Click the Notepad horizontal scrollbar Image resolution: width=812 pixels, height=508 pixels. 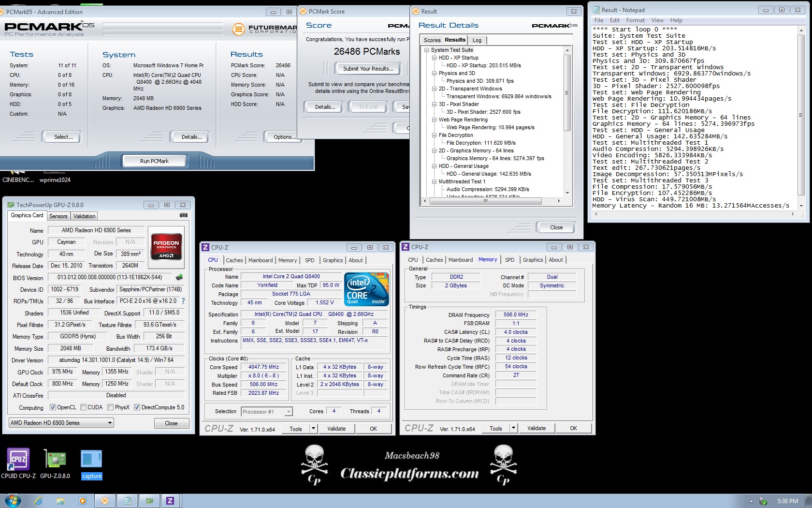[x=694, y=213]
